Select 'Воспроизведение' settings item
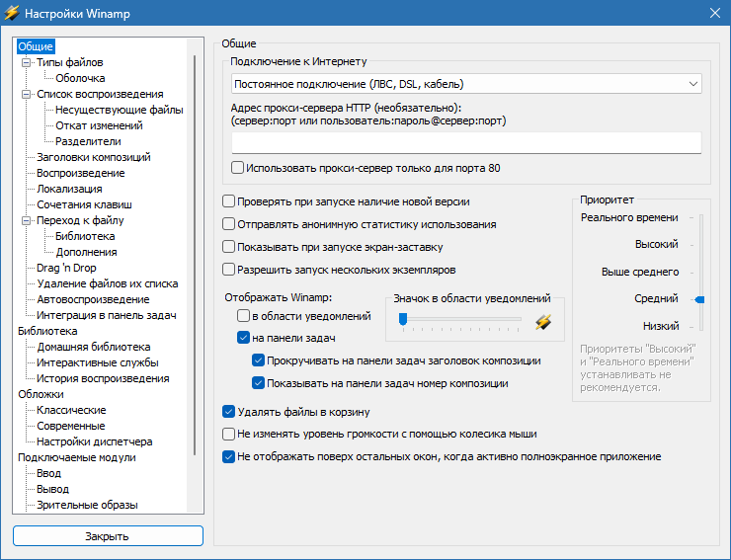The height and width of the screenshot is (560, 731). 81,173
